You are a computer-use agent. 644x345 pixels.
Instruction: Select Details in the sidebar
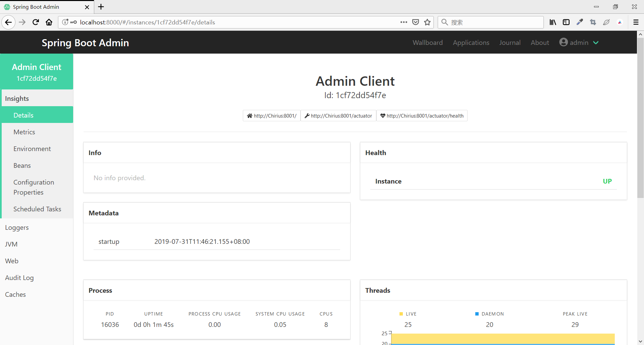pyautogui.click(x=37, y=115)
